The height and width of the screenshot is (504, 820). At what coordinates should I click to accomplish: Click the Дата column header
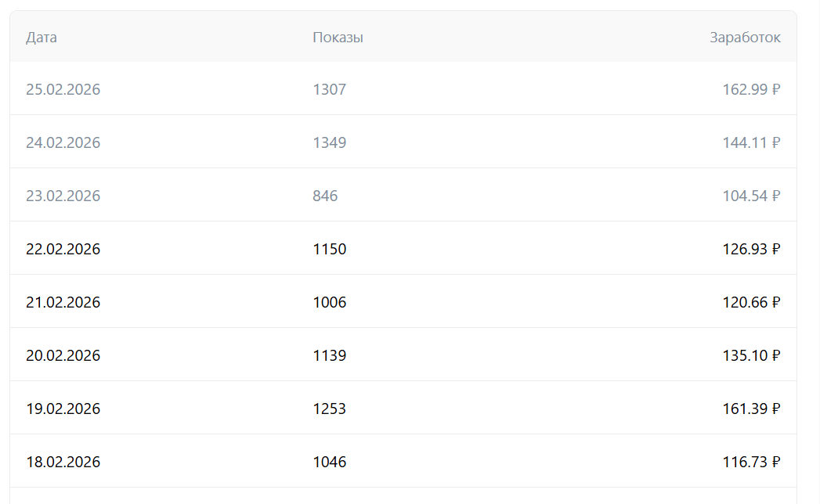(x=42, y=38)
